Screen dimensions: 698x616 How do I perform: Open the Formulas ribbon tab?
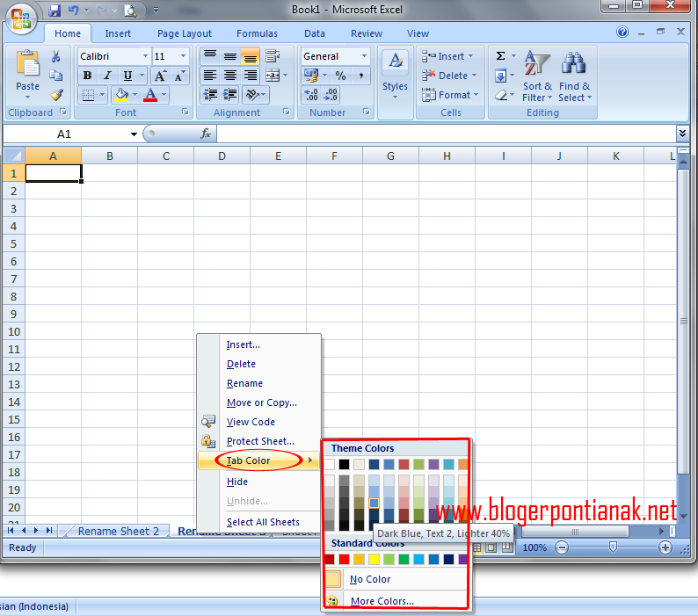point(257,33)
